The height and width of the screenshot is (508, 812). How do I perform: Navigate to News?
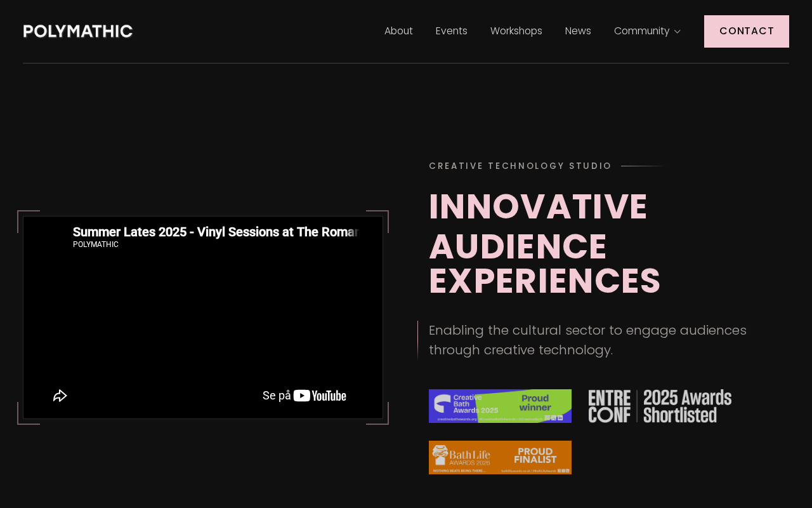coord(578,31)
